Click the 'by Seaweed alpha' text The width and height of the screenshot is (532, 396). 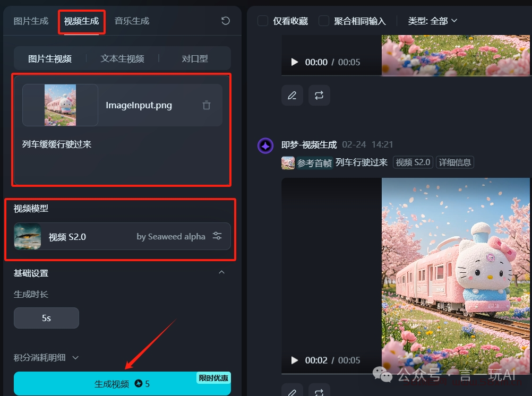[171, 237]
